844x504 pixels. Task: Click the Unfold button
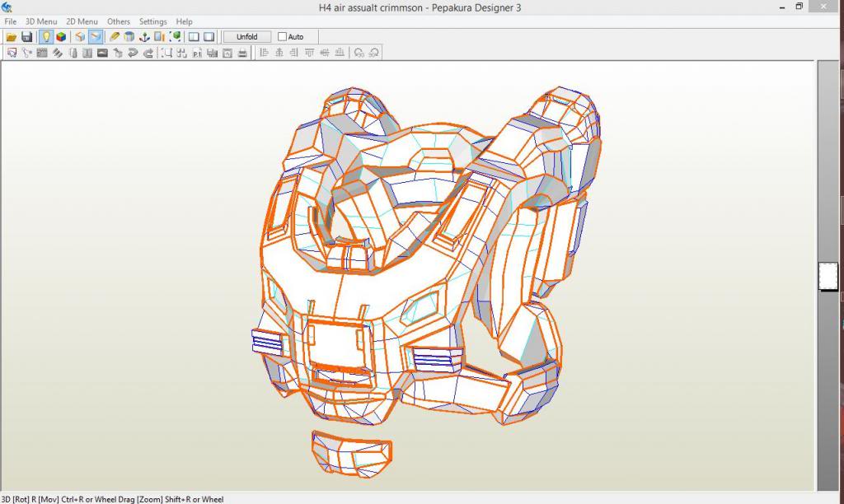247,36
